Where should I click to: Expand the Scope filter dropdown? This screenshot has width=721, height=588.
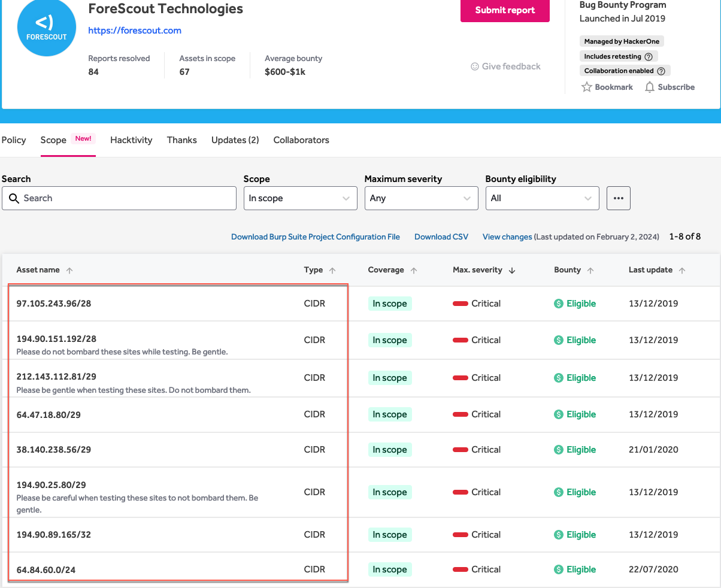[300, 198]
